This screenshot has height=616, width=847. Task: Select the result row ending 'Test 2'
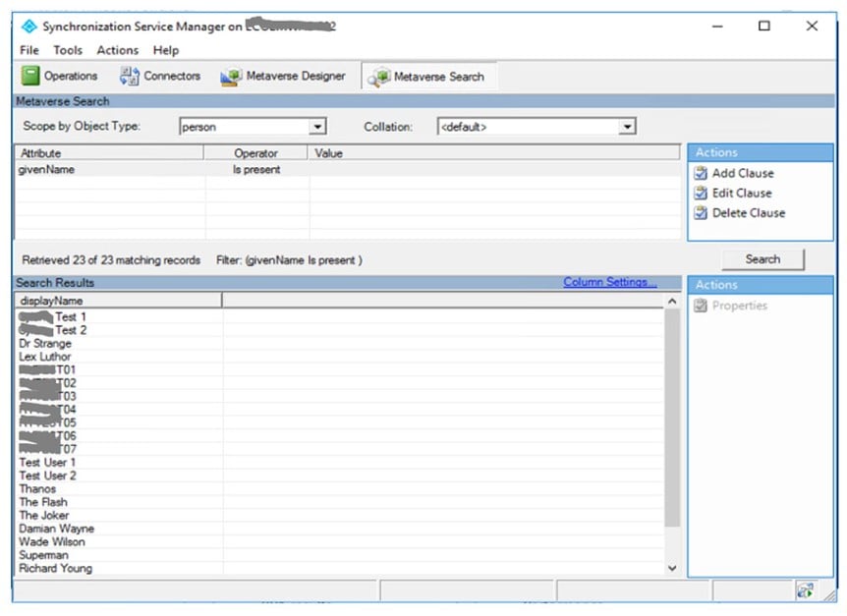(339, 330)
